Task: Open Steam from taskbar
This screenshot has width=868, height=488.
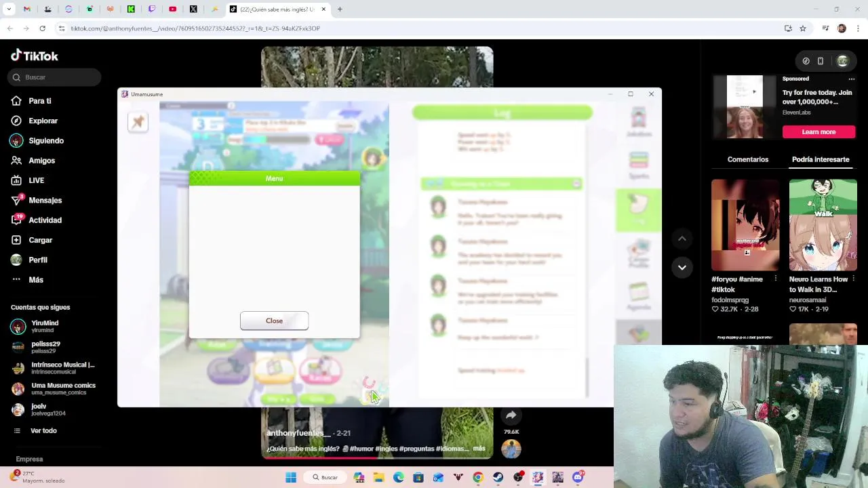Action: click(498, 477)
